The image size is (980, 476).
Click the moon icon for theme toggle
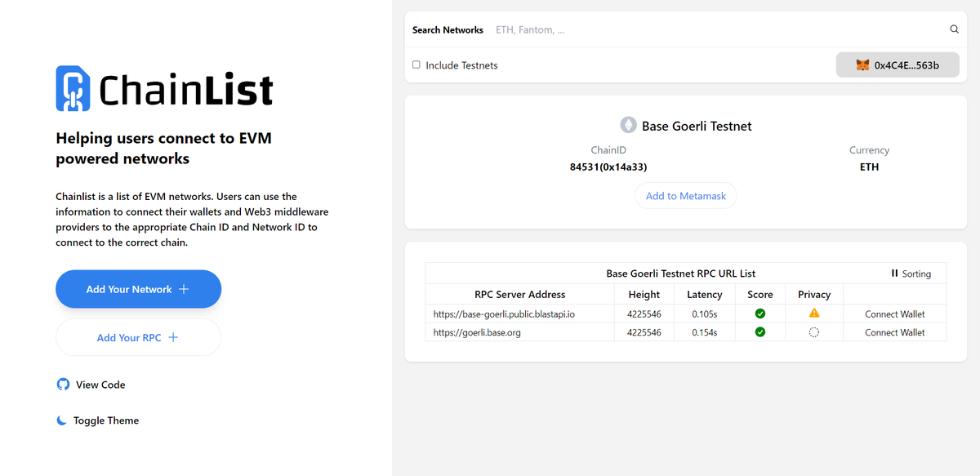pos(62,420)
